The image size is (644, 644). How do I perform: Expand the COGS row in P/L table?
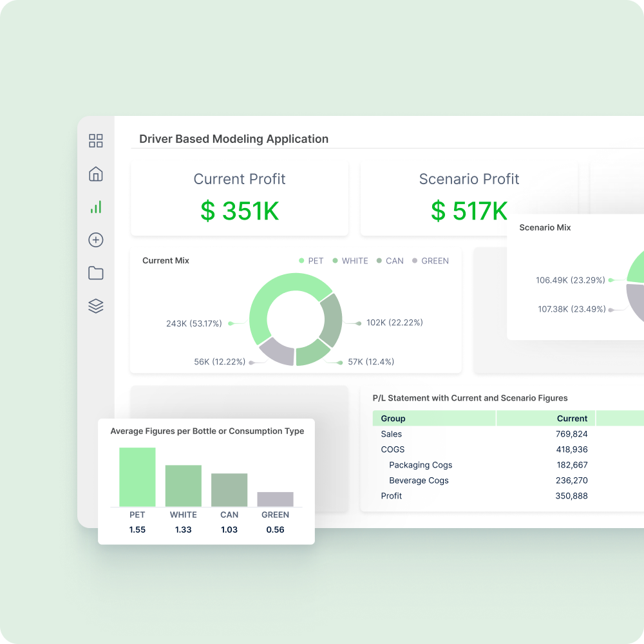click(x=393, y=450)
